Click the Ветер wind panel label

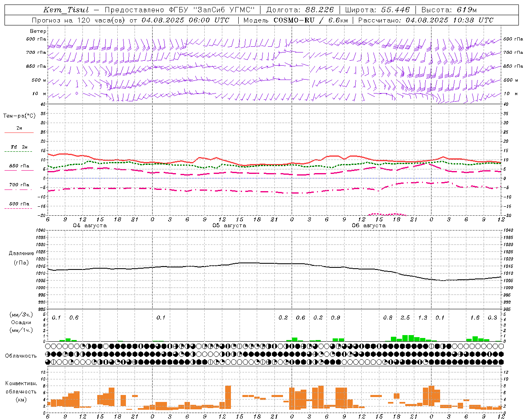click(x=38, y=31)
